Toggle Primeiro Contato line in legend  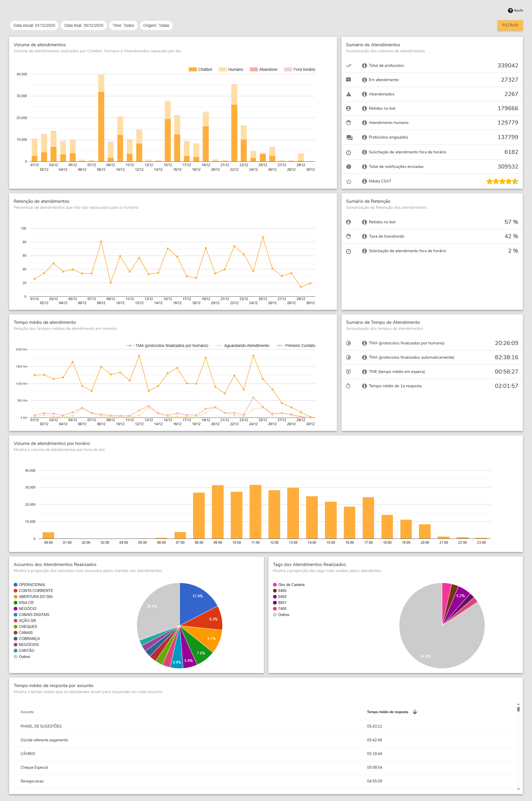click(x=296, y=346)
